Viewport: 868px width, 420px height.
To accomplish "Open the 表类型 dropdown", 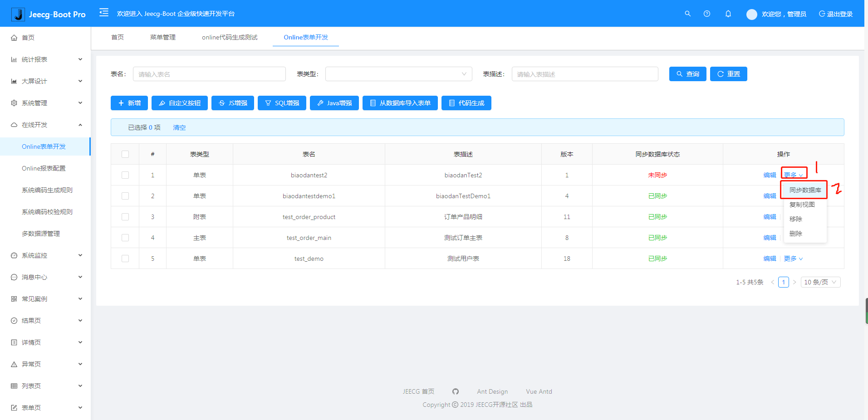I will point(398,74).
